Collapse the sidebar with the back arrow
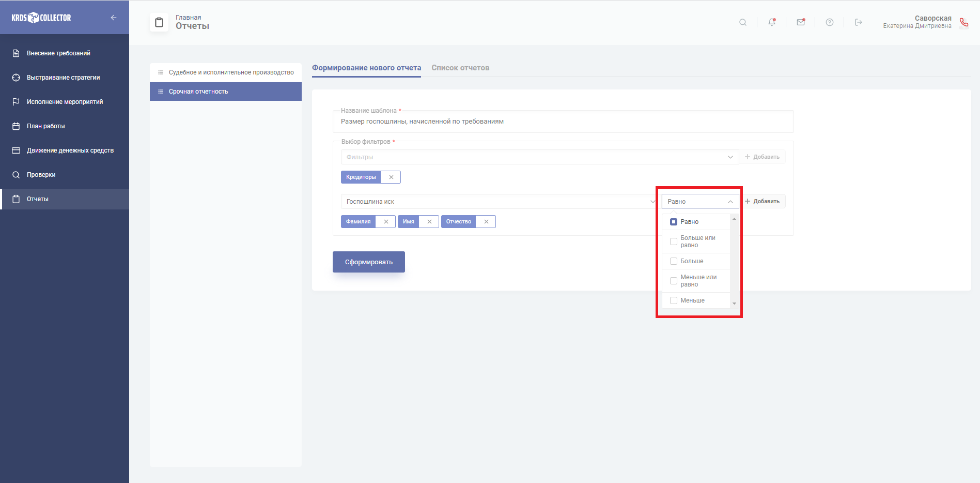This screenshot has width=980, height=483. pos(114,18)
